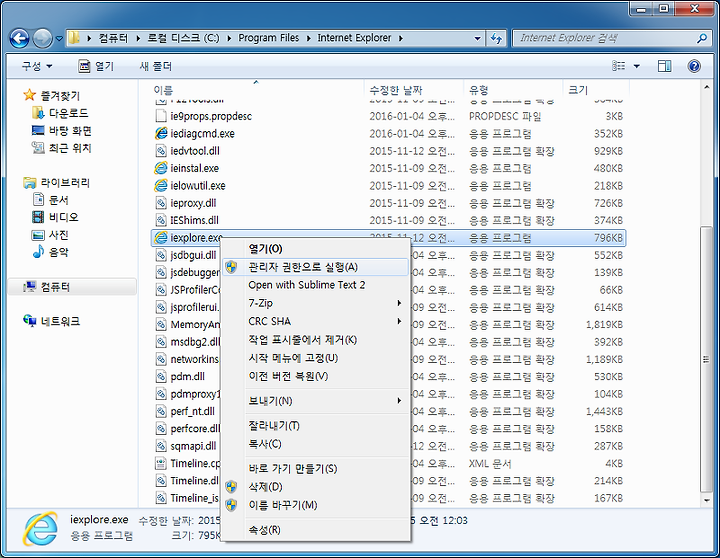
Task: Click the change view icon
Action: [x=619, y=66]
